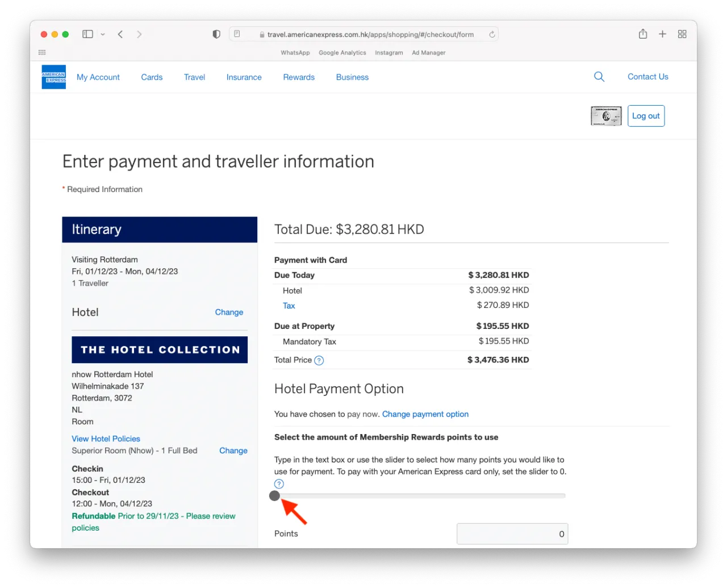Open a new tab with plus icon
Viewport: 727px width, 588px height.
point(662,34)
